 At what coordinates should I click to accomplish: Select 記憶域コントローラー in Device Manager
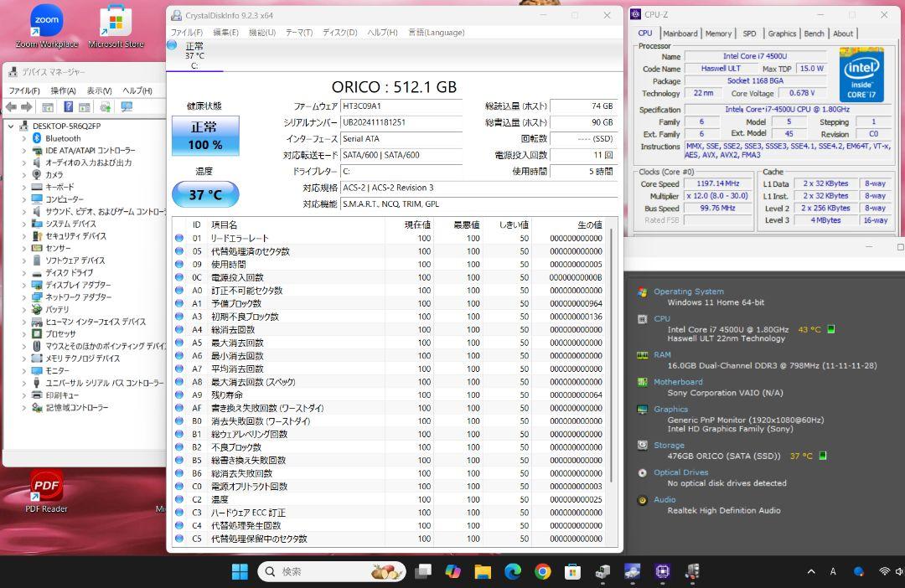coord(77,407)
